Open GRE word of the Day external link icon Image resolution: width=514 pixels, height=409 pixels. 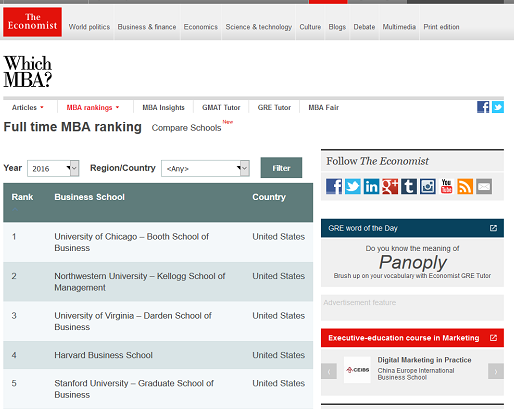(x=493, y=228)
